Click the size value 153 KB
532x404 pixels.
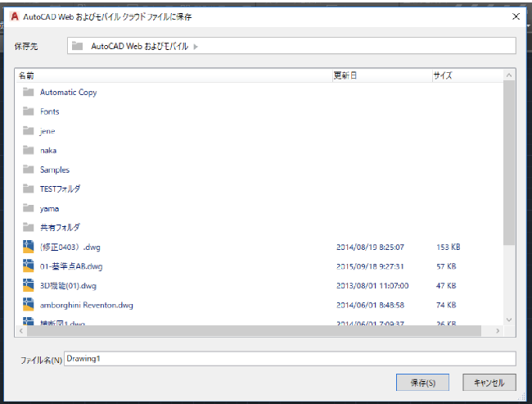coord(449,247)
